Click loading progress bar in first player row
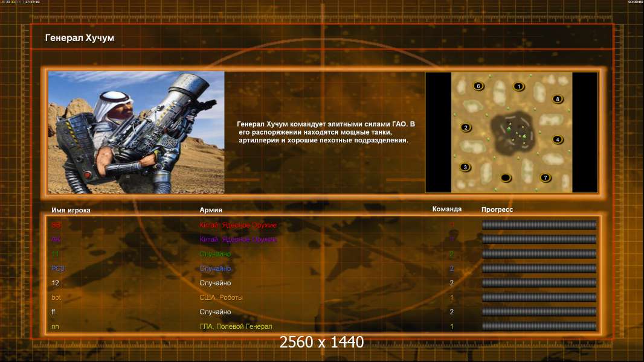 (539, 224)
